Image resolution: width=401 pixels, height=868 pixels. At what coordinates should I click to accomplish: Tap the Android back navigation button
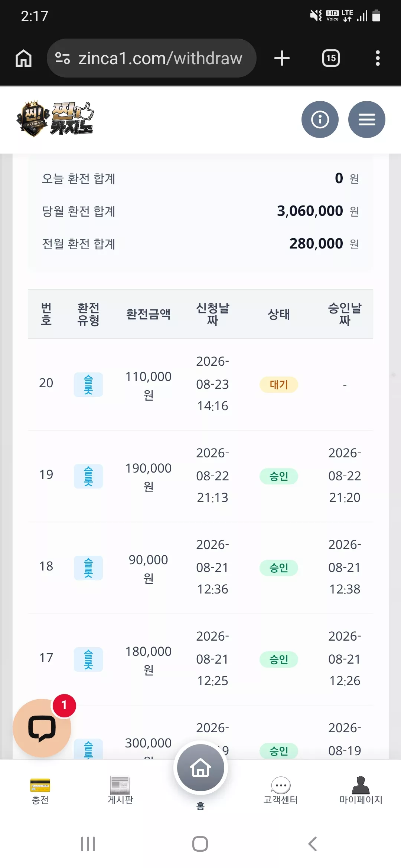pos(313,844)
